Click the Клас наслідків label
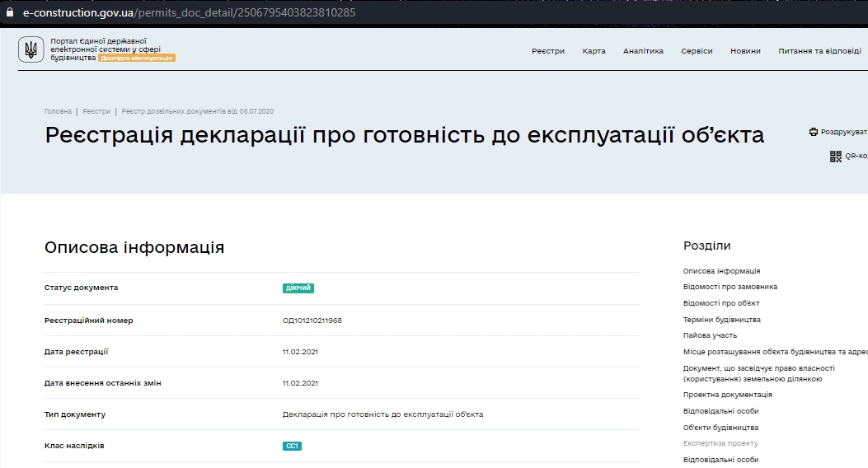Screen dimensions: 868x468 pyautogui.click(x=74, y=445)
